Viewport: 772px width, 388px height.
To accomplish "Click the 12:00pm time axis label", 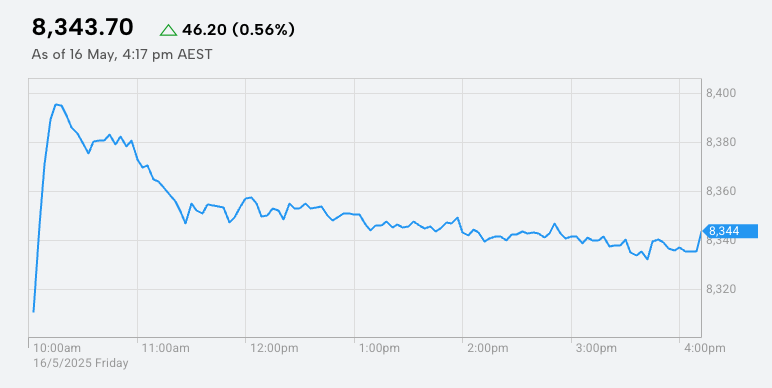I will coord(274,349).
